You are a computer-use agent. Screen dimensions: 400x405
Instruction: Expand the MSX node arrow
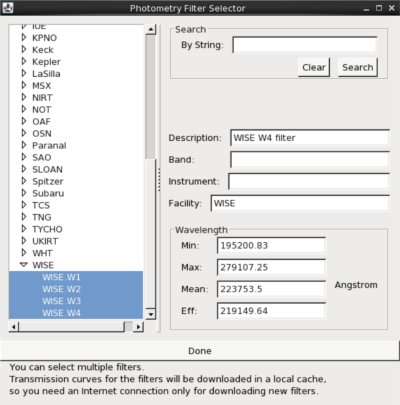(x=24, y=85)
